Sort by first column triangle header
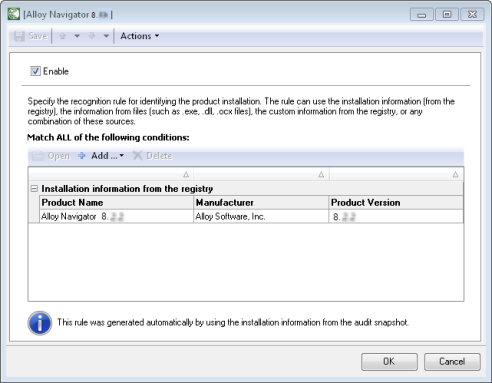 pyautogui.click(x=186, y=174)
